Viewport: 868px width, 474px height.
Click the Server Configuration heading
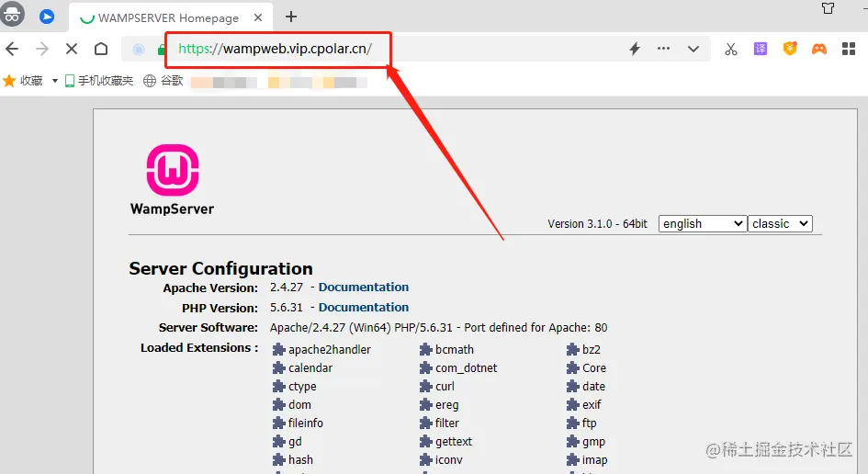click(220, 268)
